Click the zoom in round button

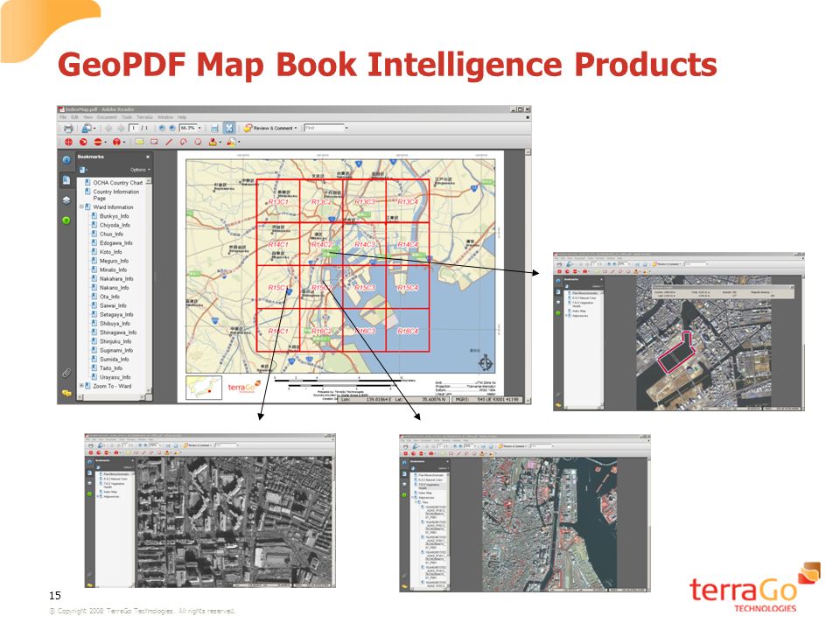[x=172, y=128]
